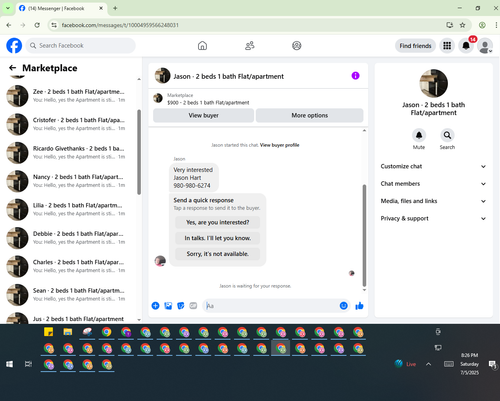Open Sean's conversation

tap(68, 295)
